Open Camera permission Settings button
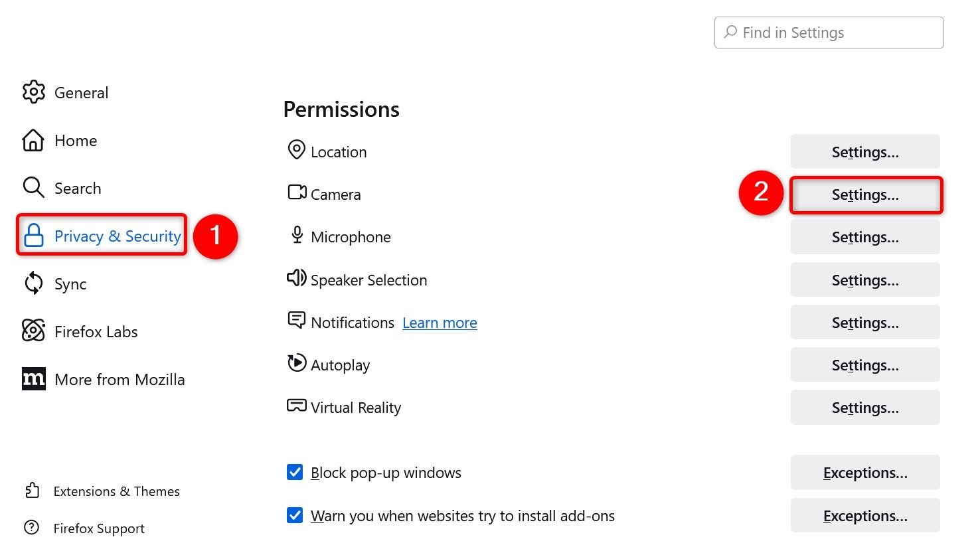Screen dimensions: 980x551 coord(865,195)
